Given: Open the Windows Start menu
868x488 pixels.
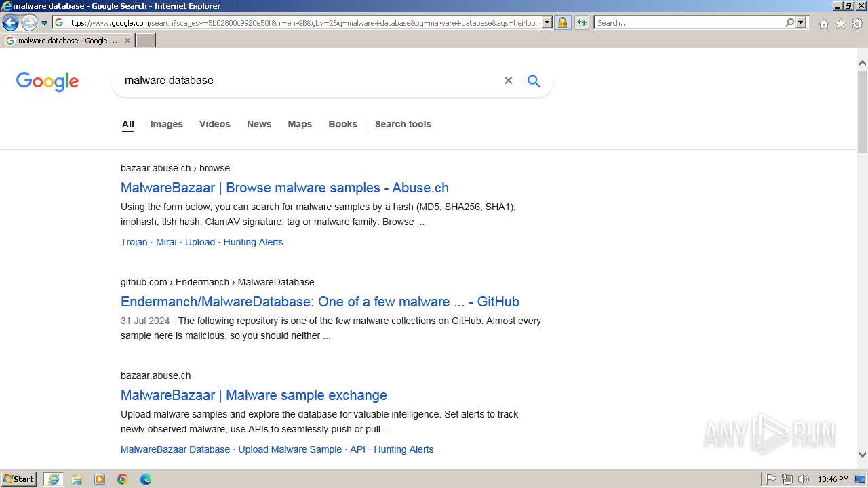Looking at the screenshot, I should (19, 479).
